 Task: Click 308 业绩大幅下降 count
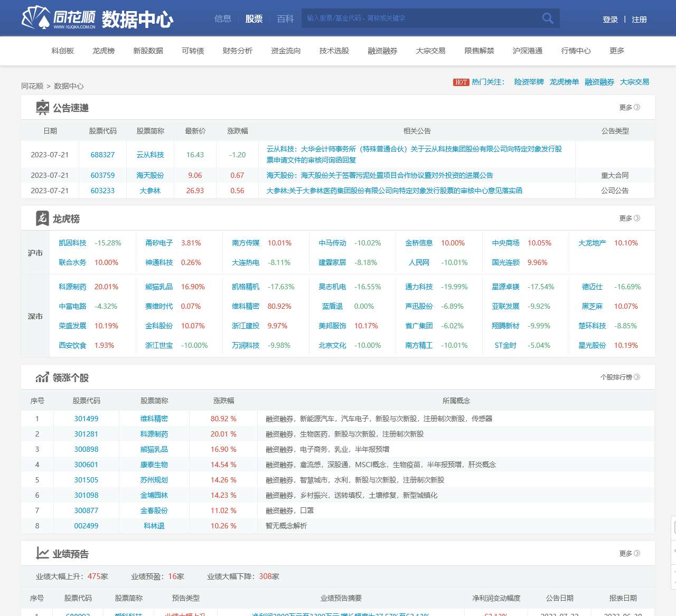click(265, 576)
